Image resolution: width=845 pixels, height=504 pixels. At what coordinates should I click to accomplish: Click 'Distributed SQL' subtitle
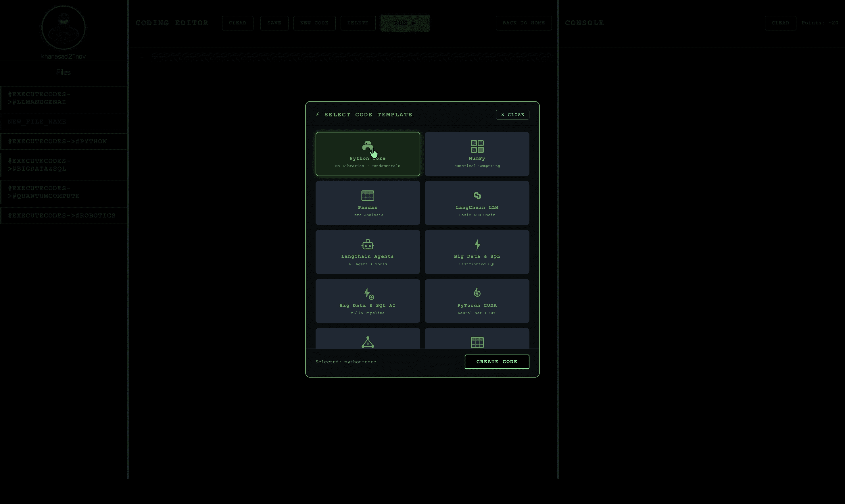(x=477, y=264)
